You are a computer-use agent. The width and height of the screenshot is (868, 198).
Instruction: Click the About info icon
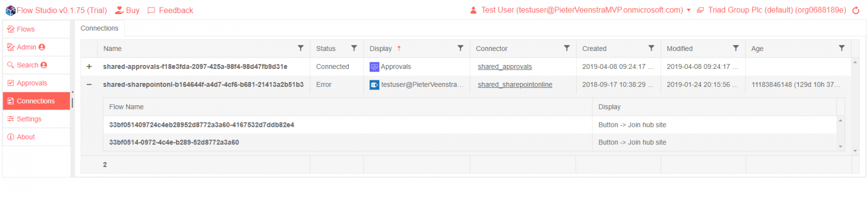pos(10,137)
